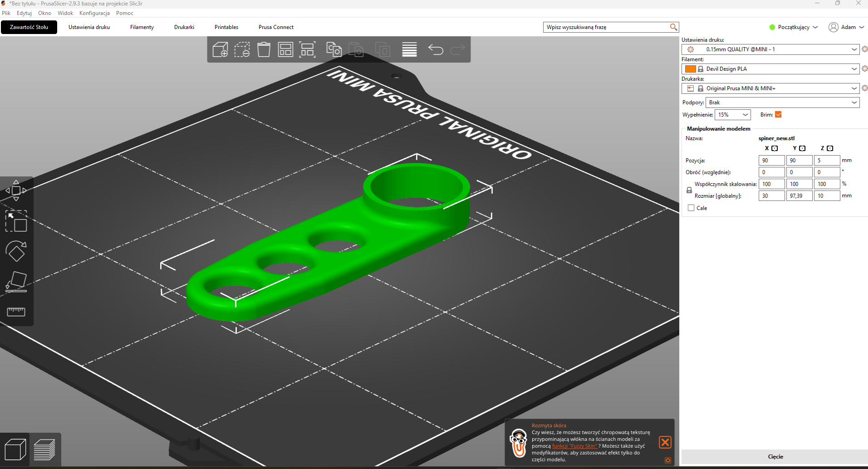Switch to Ustawienia druku tab
This screenshot has height=469, width=868.
point(89,27)
